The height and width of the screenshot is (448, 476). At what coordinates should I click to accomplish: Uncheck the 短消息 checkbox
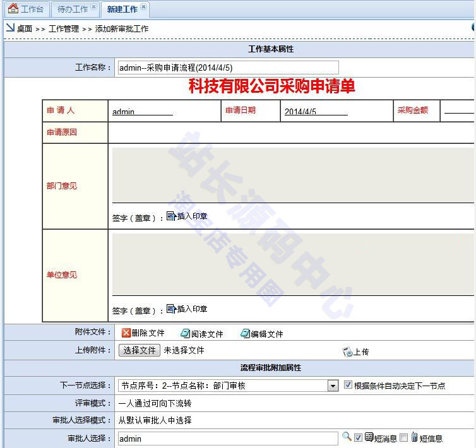pyautogui.click(x=358, y=437)
